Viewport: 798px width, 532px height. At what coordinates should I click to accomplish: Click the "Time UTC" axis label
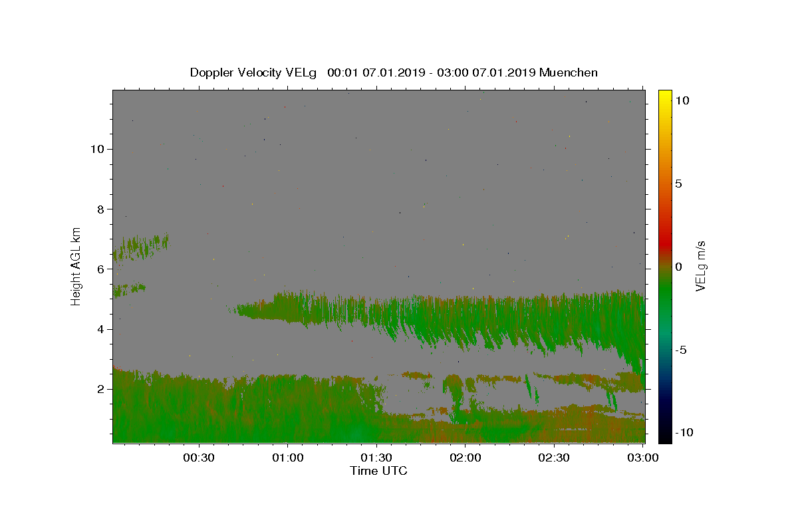(378, 471)
